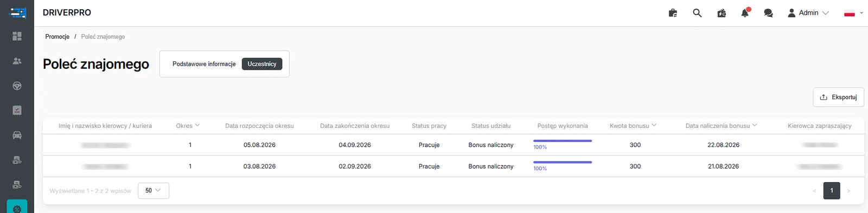Click Kierowca zapraszający column header
The height and width of the screenshot is (213, 868).
click(x=820, y=126)
